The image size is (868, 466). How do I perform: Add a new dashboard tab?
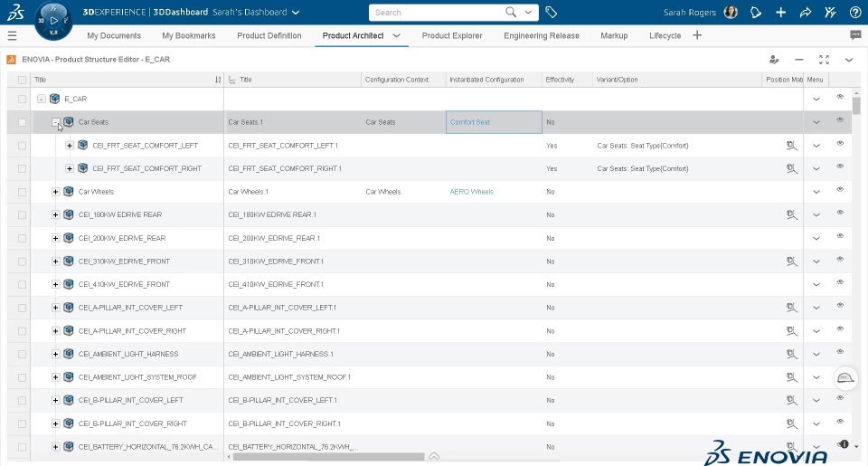pos(697,35)
